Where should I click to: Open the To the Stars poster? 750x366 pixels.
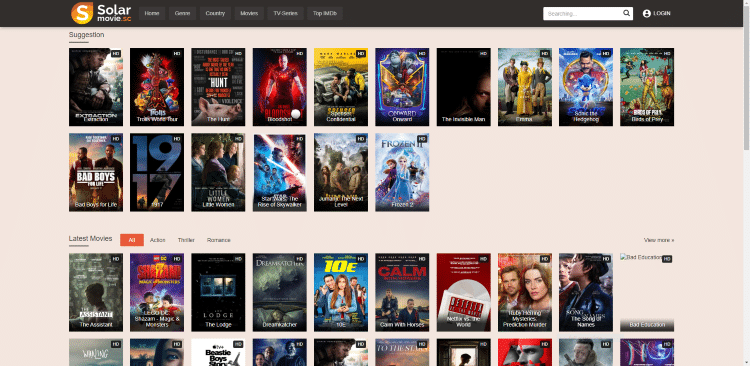click(402, 353)
